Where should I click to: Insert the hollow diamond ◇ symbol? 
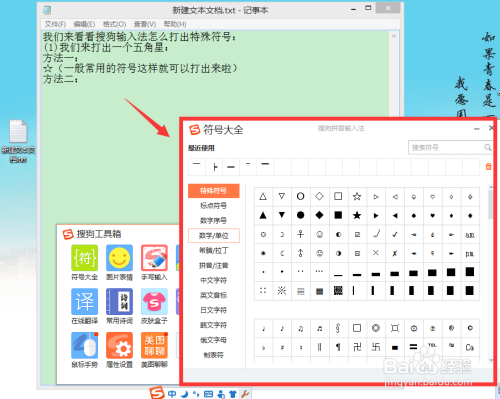click(319, 196)
